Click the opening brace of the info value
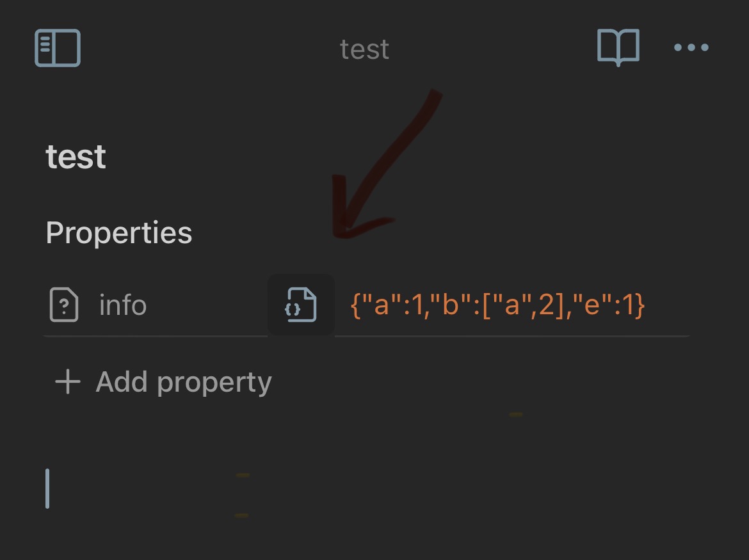The height and width of the screenshot is (560, 749). (355, 305)
